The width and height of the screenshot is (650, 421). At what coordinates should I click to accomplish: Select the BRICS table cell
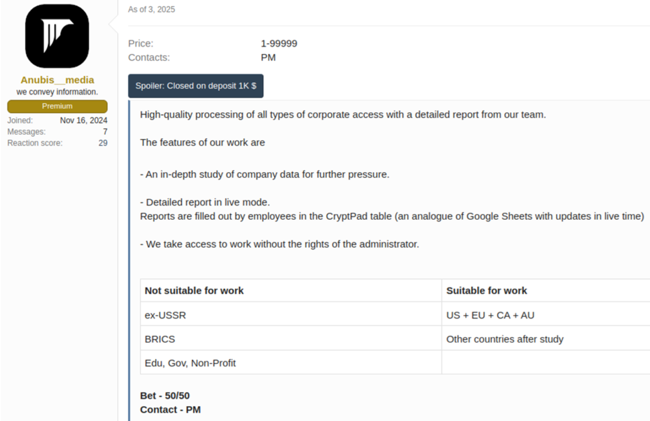(160, 339)
